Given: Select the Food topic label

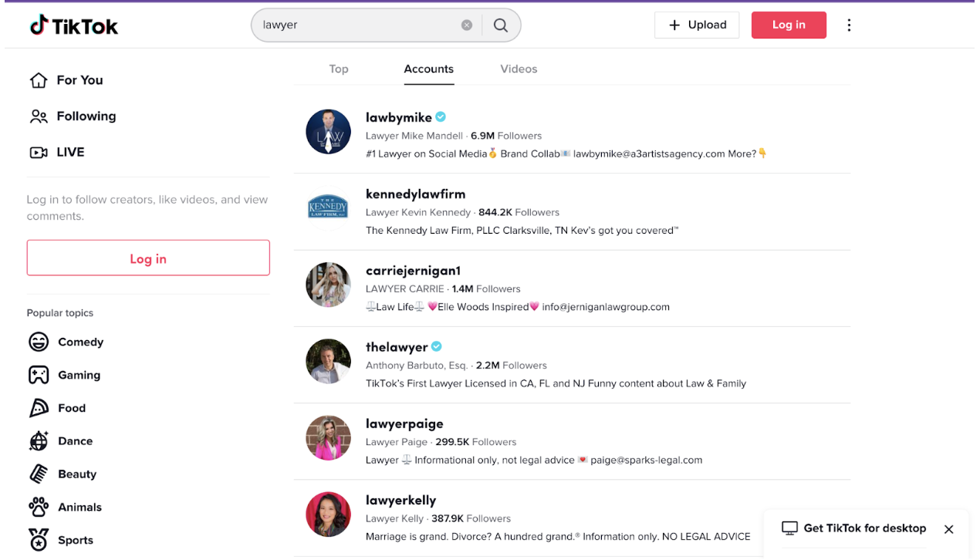Looking at the screenshot, I should click(72, 408).
